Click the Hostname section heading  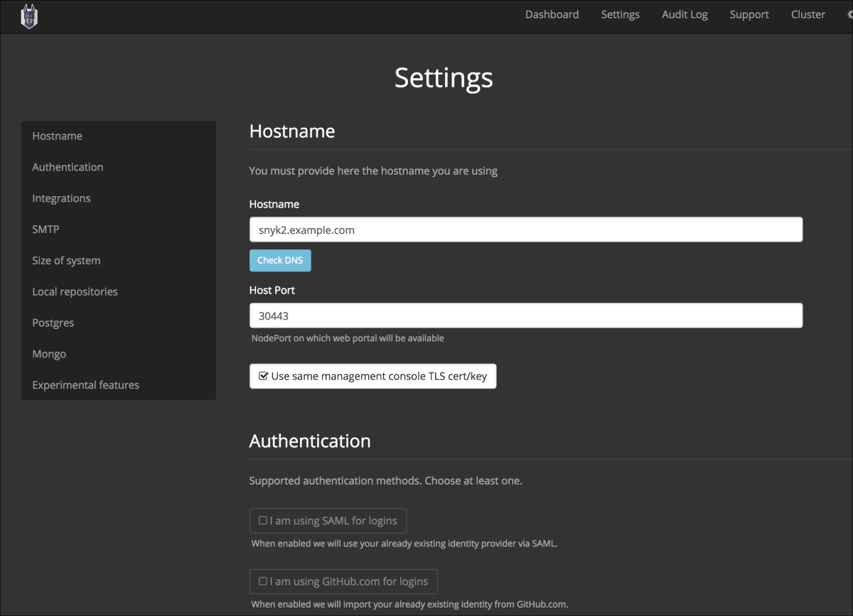(292, 131)
